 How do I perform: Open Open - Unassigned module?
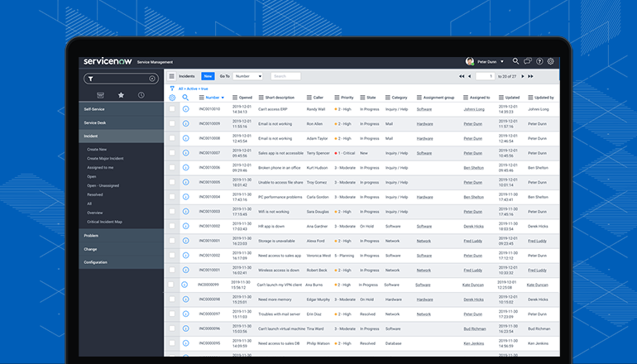pyautogui.click(x=103, y=185)
